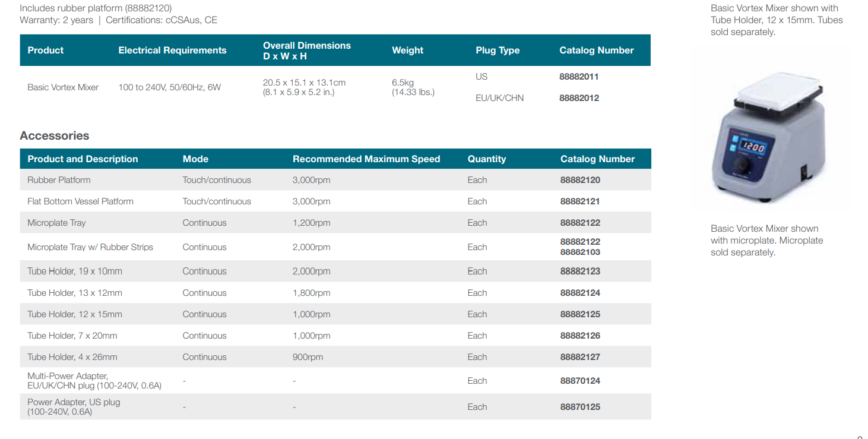Select the "Includes rubber platform (88882120)" line
Image resolution: width=868 pixels, height=439 pixels.
pos(96,8)
